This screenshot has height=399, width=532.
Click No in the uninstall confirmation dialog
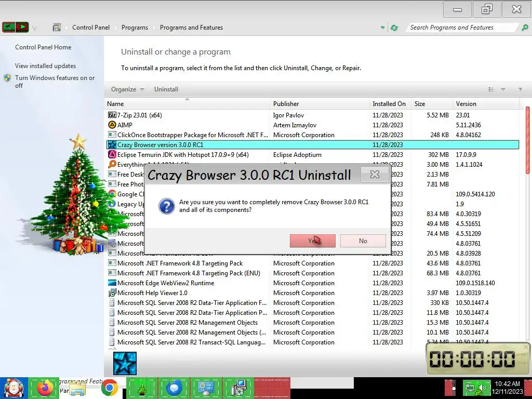(363, 241)
